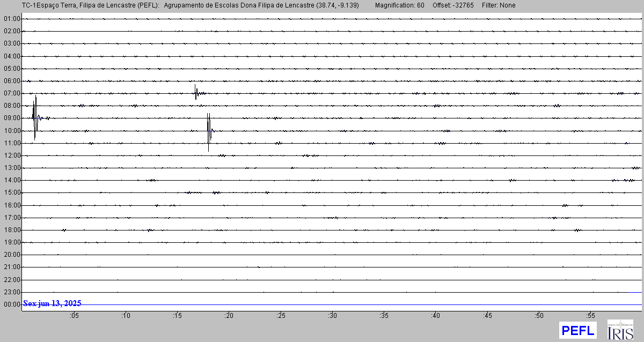Click the 03:00 hour label
The width and height of the screenshot is (644, 342).
pos(12,43)
